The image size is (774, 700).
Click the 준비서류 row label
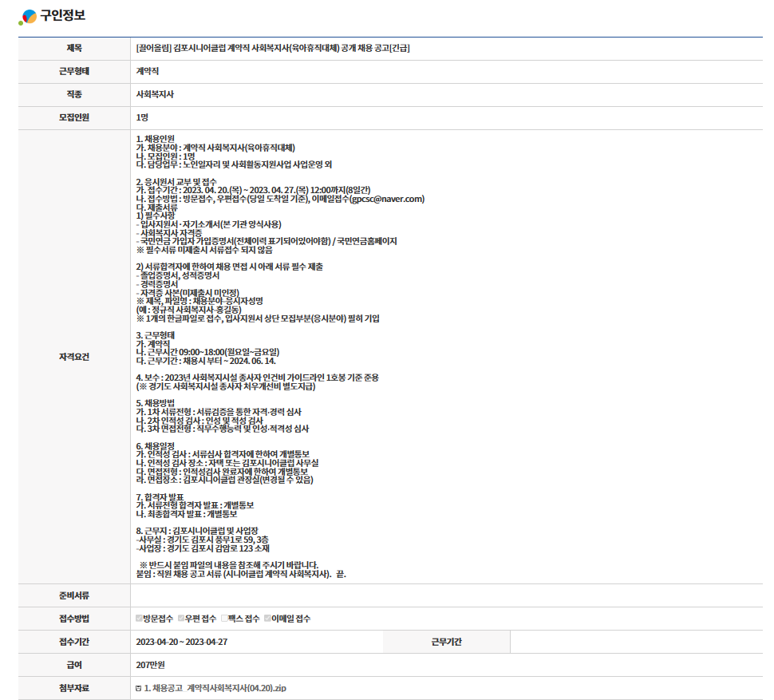click(74, 595)
